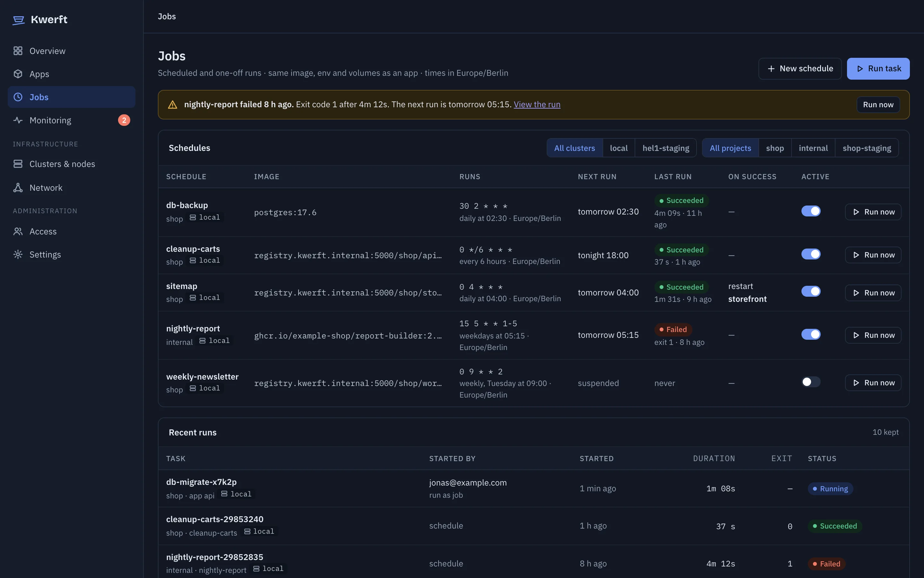Filter schedules by shop-staging project
Viewport: 924px width, 578px height.
pos(867,148)
